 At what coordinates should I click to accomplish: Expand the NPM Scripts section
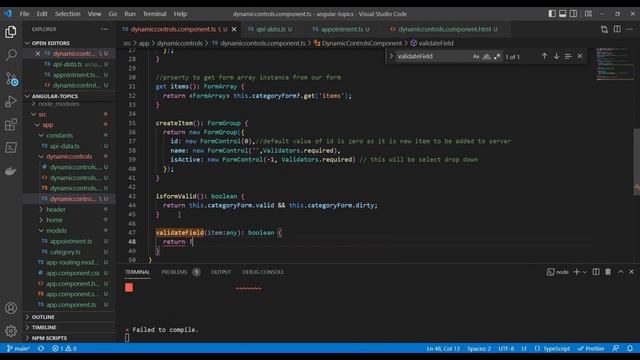pyautogui.click(x=49, y=338)
